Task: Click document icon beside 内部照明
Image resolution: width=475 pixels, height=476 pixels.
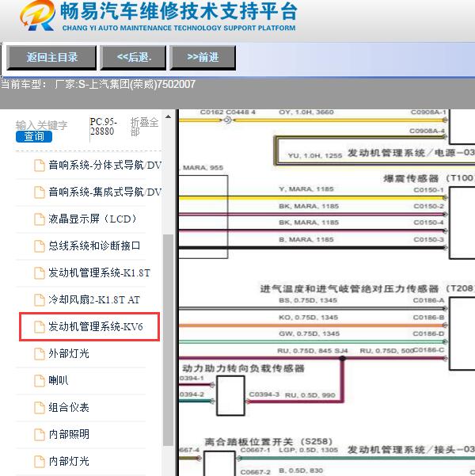Action: pos(40,434)
